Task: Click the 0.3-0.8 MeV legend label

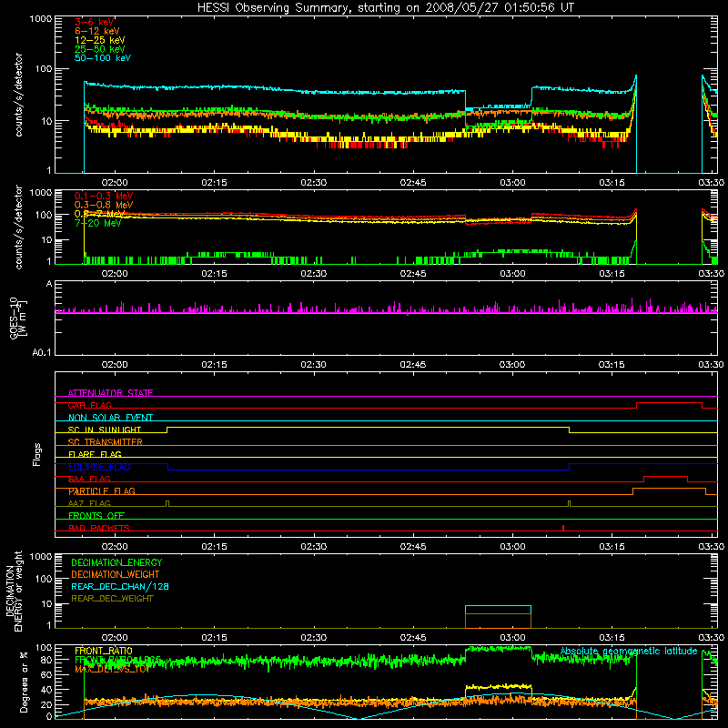Action: tap(104, 205)
